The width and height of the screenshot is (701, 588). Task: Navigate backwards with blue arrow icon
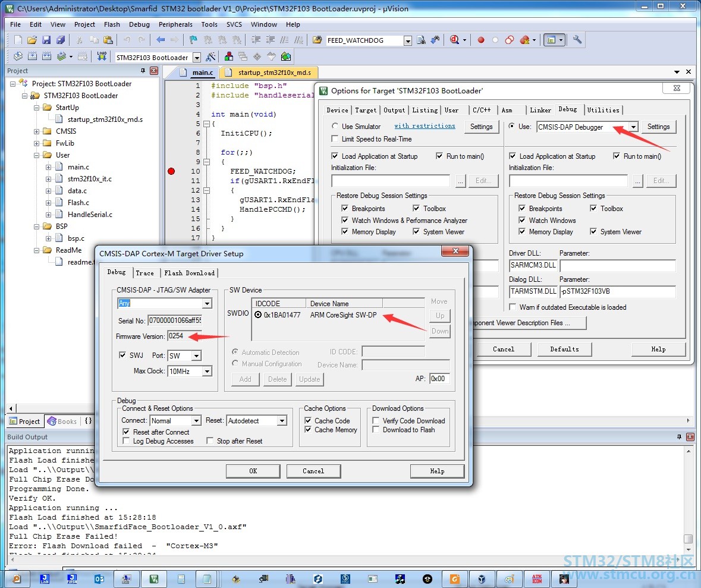(x=161, y=40)
